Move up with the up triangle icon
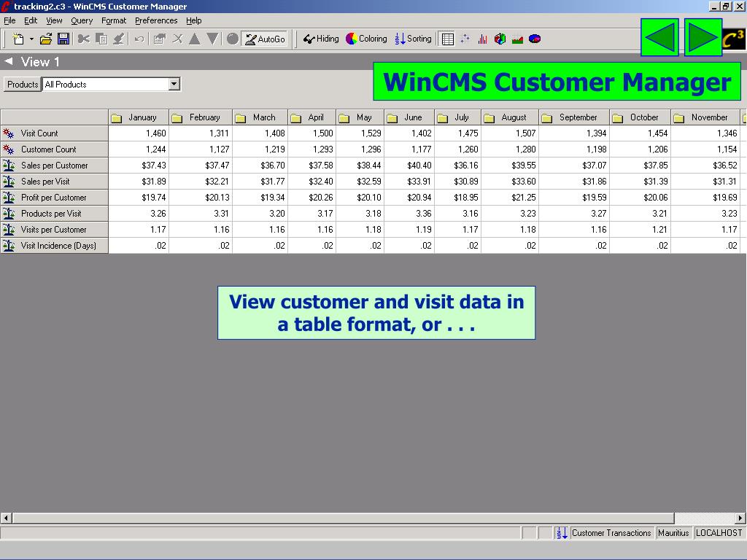 pyautogui.click(x=194, y=39)
